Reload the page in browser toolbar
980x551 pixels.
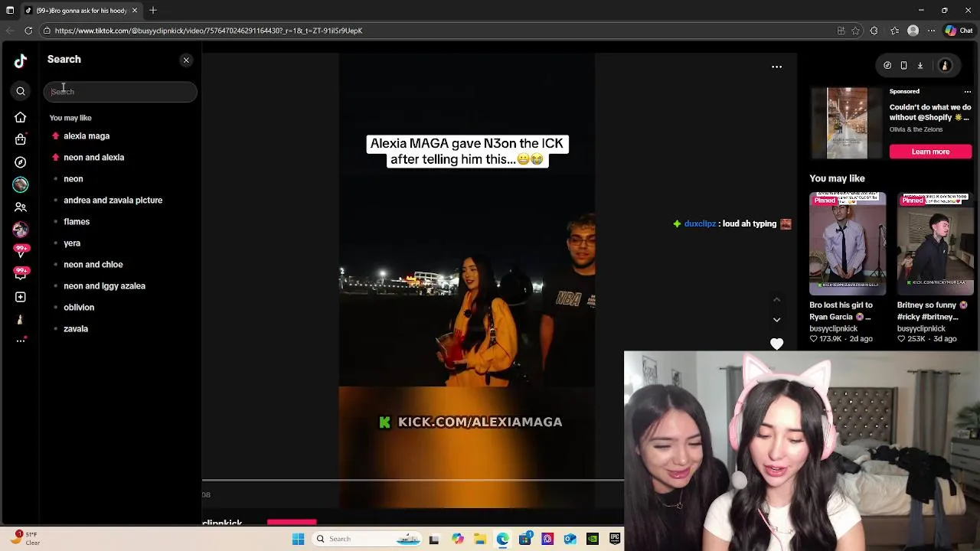(x=28, y=31)
